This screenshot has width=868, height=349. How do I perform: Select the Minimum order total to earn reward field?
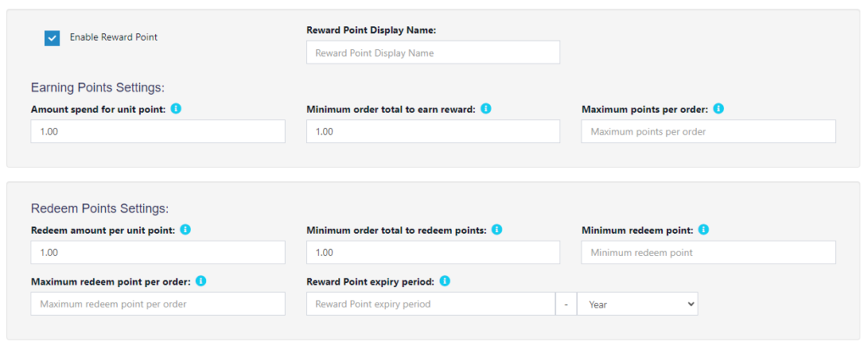click(x=433, y=131)
